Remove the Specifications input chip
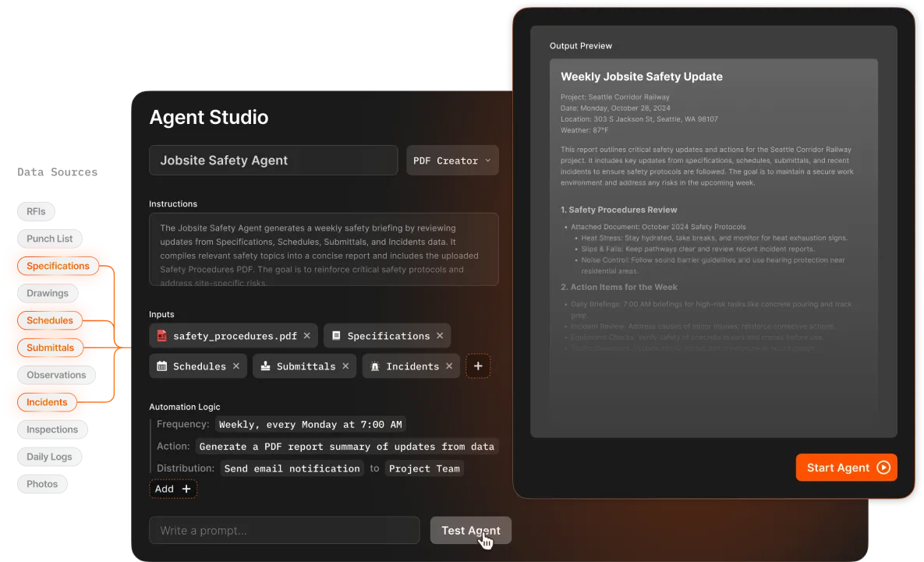Viewport: 924px width, 562px height. (x=440, y=336)
